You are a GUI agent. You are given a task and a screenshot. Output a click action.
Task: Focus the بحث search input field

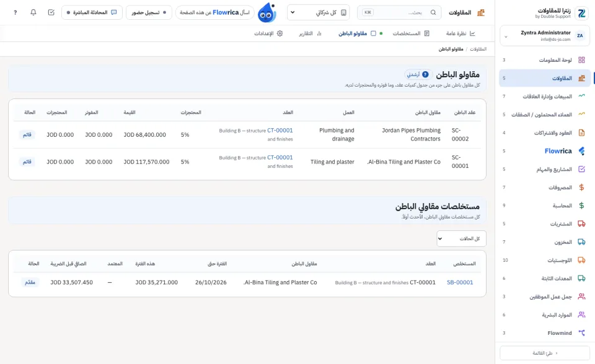399,12
